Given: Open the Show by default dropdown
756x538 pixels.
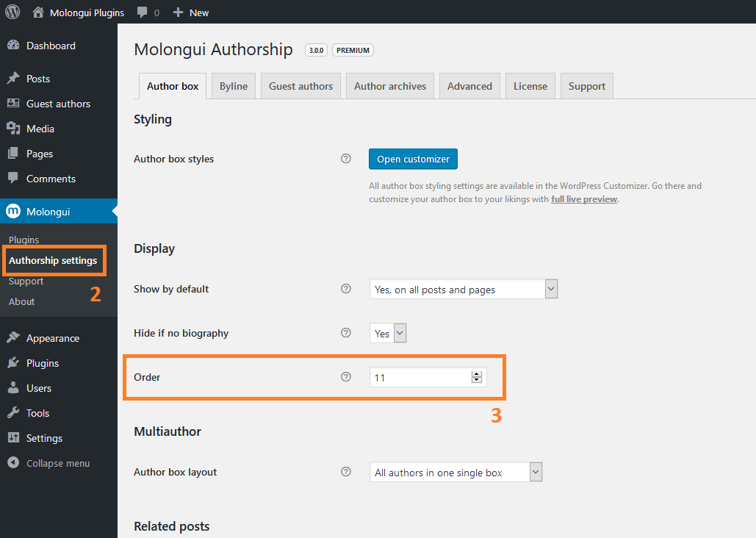Looking at the screenshot, I should [464, 289].
